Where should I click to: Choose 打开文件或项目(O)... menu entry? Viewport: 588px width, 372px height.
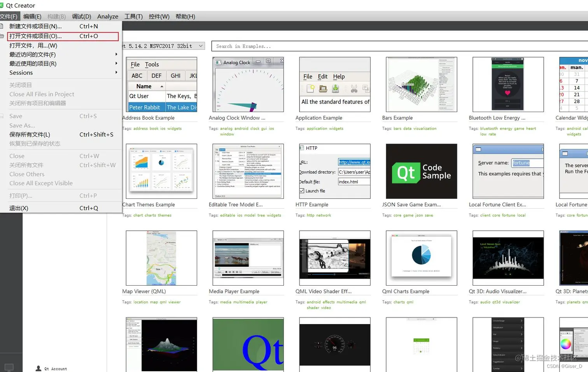pos(63,36)
